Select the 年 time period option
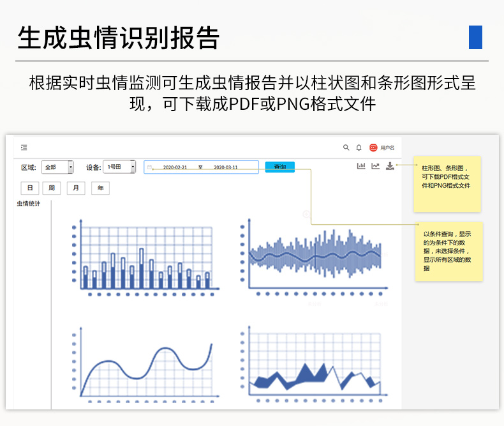This screenshot has width=504, height=426. click(100, 188)
